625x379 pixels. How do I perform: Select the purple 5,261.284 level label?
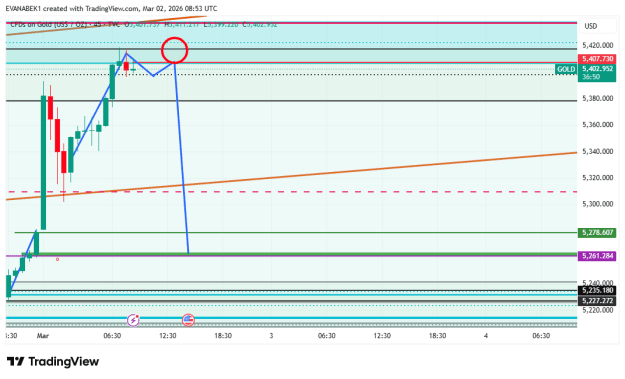point(597,255)
